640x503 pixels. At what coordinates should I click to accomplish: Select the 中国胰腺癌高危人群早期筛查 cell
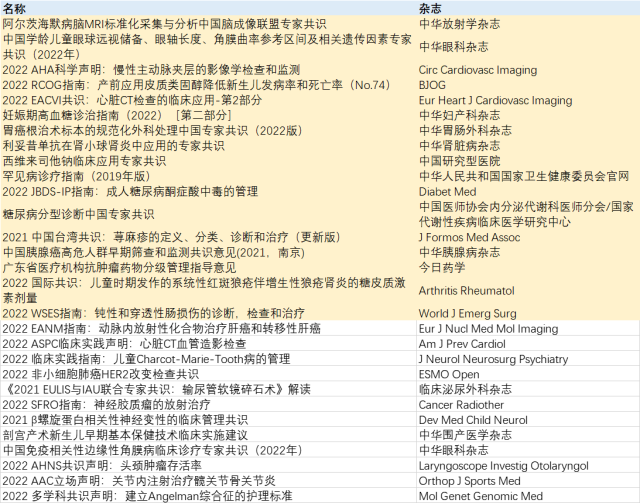[x=208, y=252]
